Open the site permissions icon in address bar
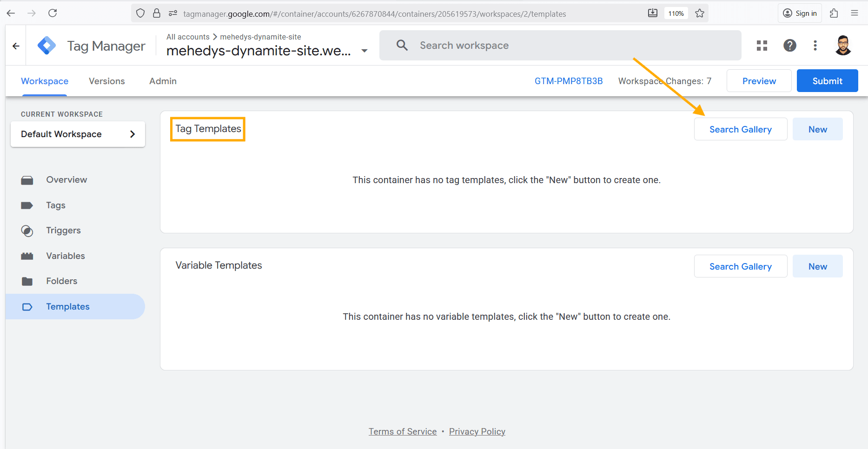 click(x=173, y=13)
